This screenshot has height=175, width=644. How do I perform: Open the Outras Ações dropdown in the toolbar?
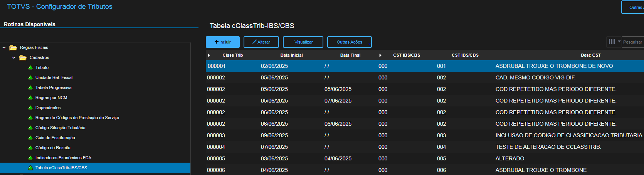(x=349, y=42)
